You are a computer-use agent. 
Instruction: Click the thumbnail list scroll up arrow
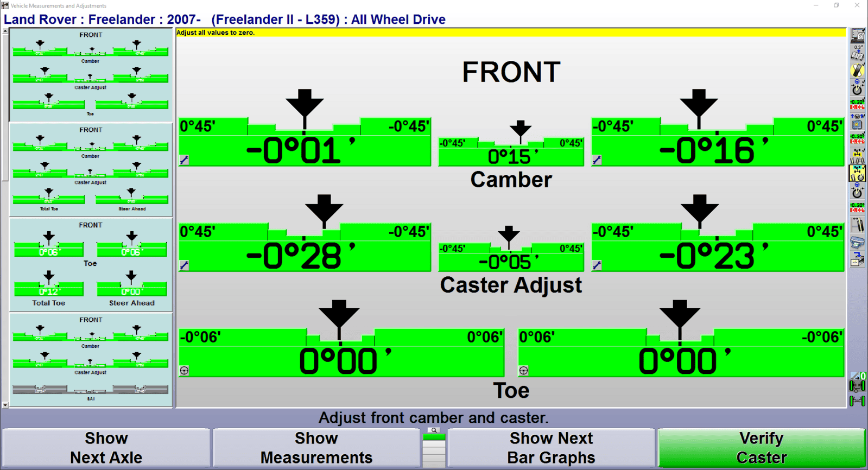[5, 31]
